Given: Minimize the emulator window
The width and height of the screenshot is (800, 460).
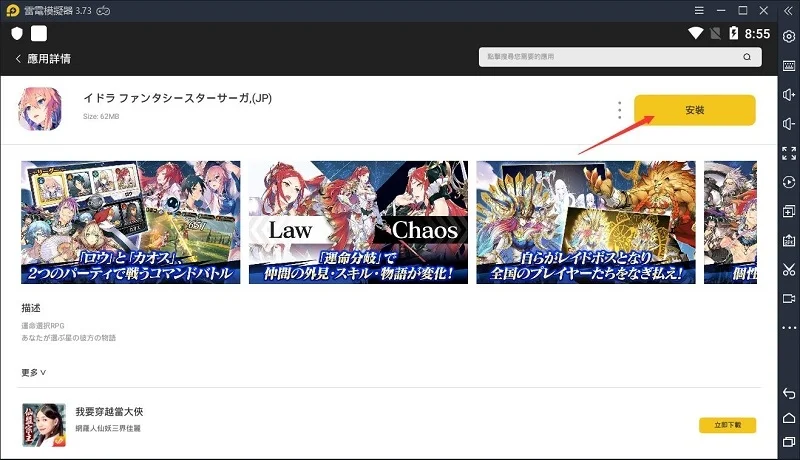Looking at the screenshot, I should pyautogui.click(x=721, y=11).
